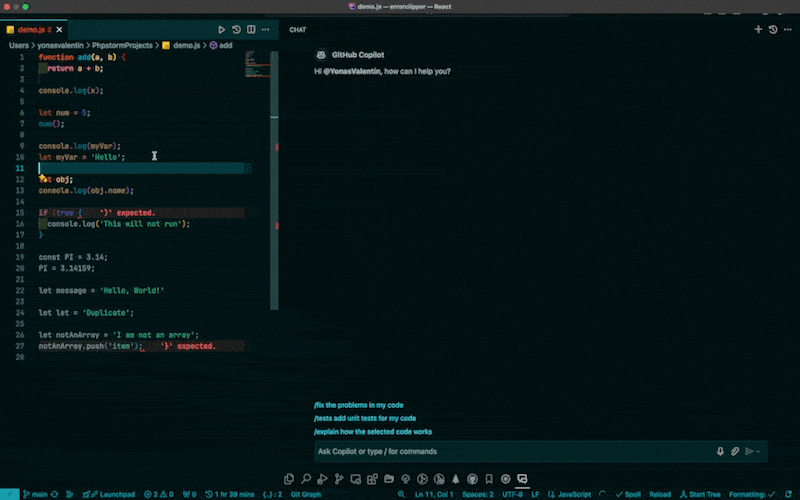Screen dimensions: 800x500
Task: Click the editor vertical scrollbar
Action: click(274, 180)
